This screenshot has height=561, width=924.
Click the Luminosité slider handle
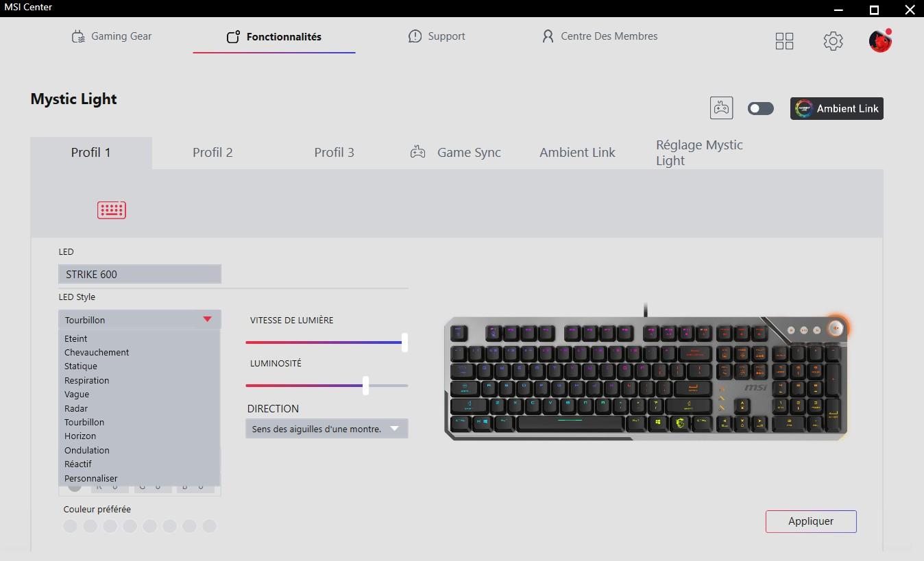365,385
